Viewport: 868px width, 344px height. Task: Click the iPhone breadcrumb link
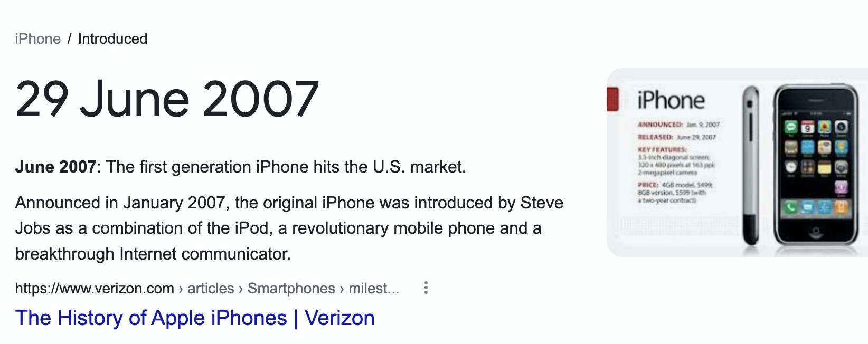coord(38,39)
